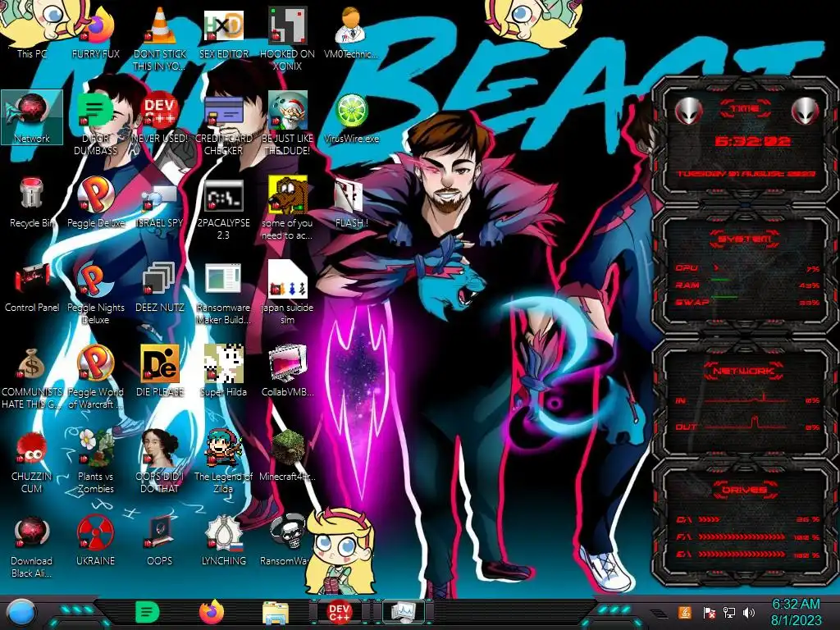Click the E:\ drive usage bar
This screenshot has width=840, height=630.
[742, 555]
